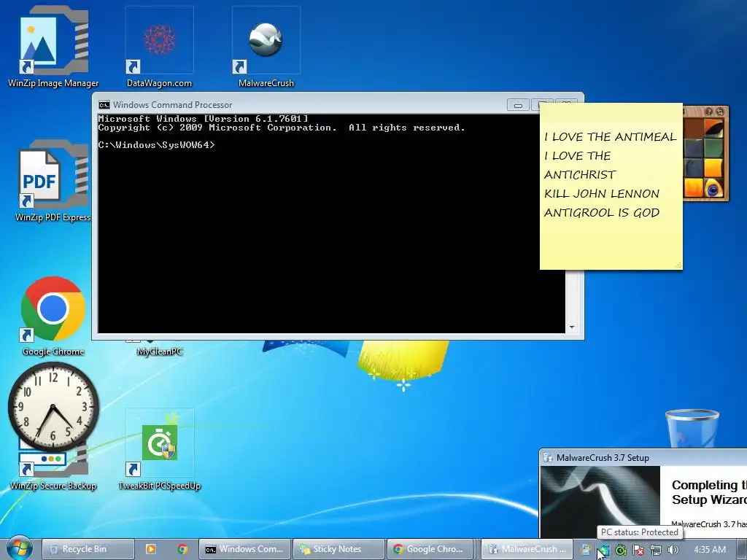
Task: Open the volume speaker tray icon
Action: [x=673, y=550]
